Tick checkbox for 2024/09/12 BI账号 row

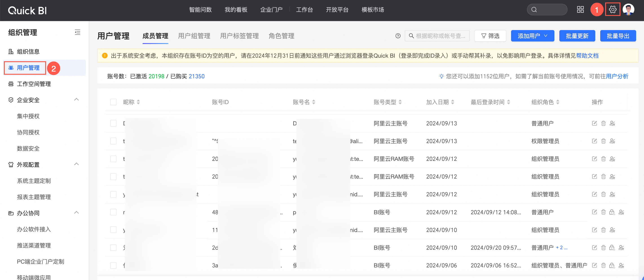113,212
